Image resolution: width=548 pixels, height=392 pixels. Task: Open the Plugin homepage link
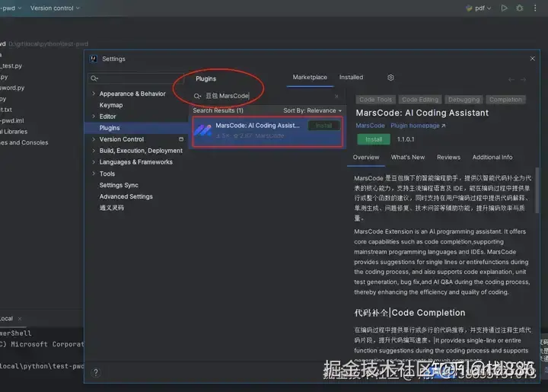(x=418, y=126)
